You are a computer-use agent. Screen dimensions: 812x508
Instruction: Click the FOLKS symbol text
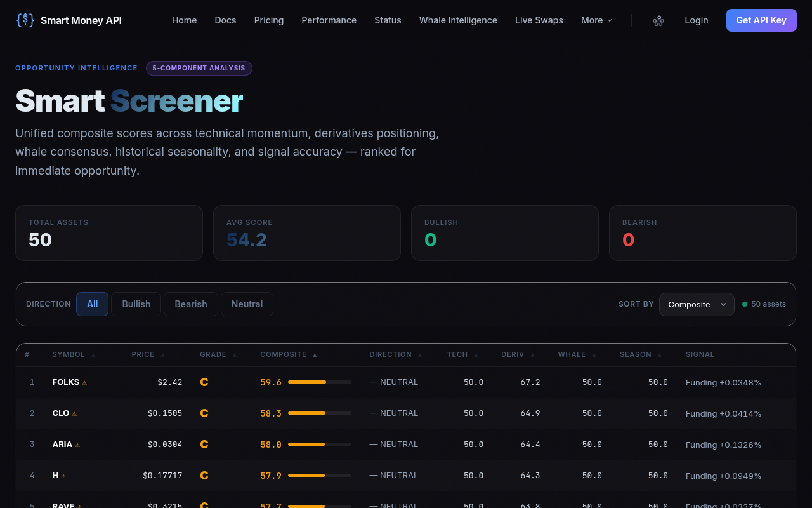tap(66, 382)
